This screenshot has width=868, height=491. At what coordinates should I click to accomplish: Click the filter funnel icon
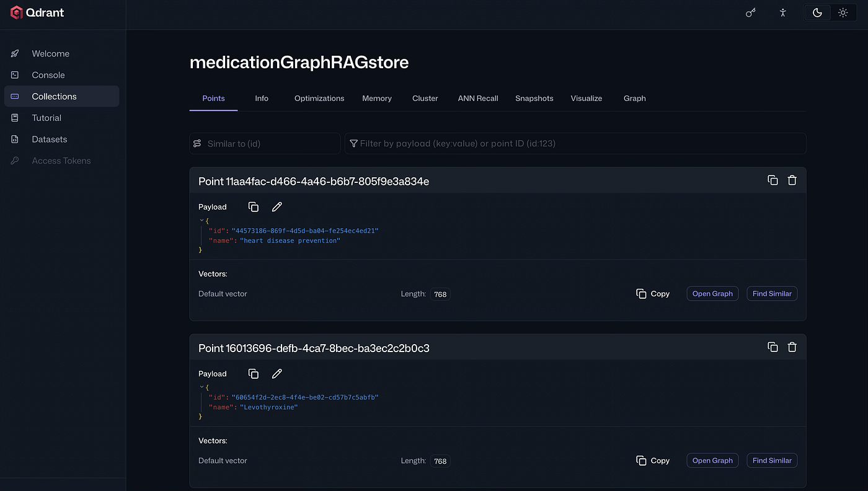pyautogui.click(x=353, y=143)
